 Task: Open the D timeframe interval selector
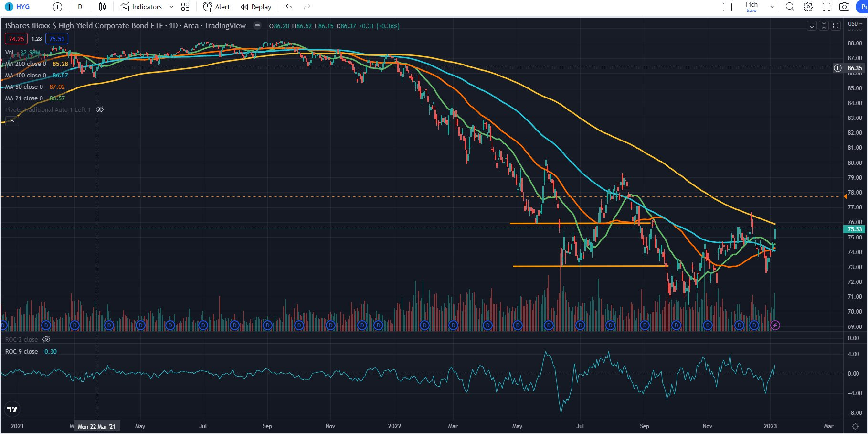point(80,7)
